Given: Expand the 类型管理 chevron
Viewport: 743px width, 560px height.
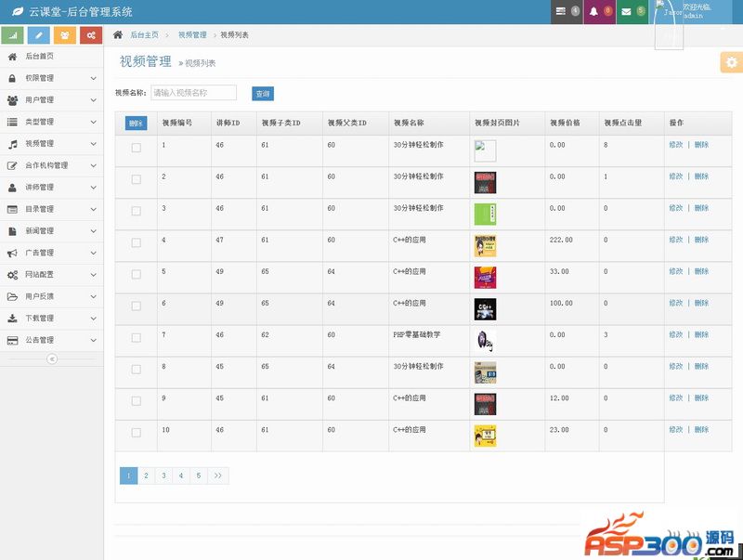Looking at the screenshot, I should [x=94, y=122].
